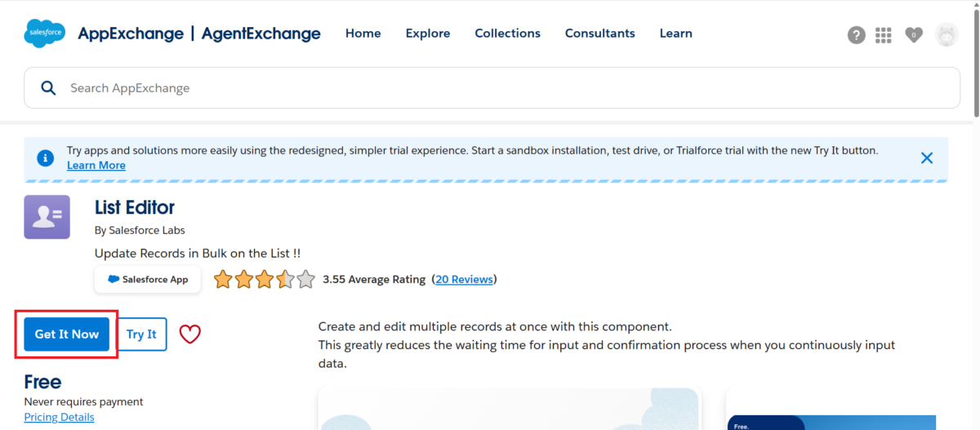Open the Learn menu
Image resolution: width=980 pixels, height=430 pixels.
pos(676,34)
